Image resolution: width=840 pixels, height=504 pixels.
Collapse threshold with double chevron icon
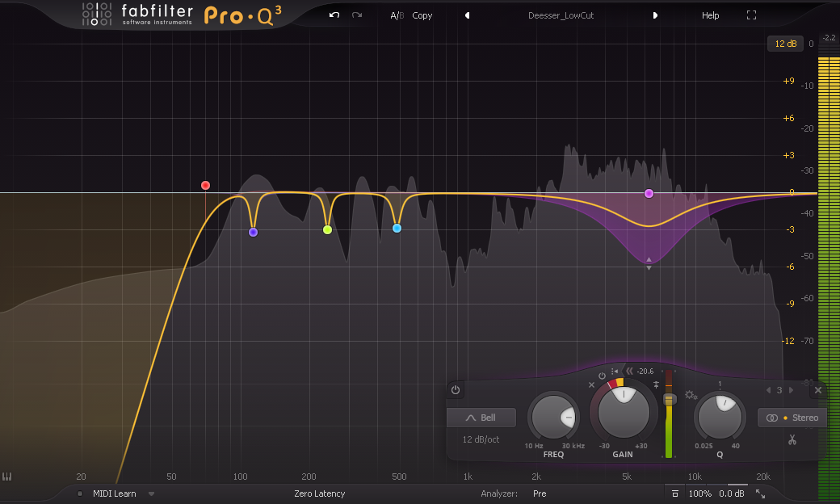[x=629, y=372]
